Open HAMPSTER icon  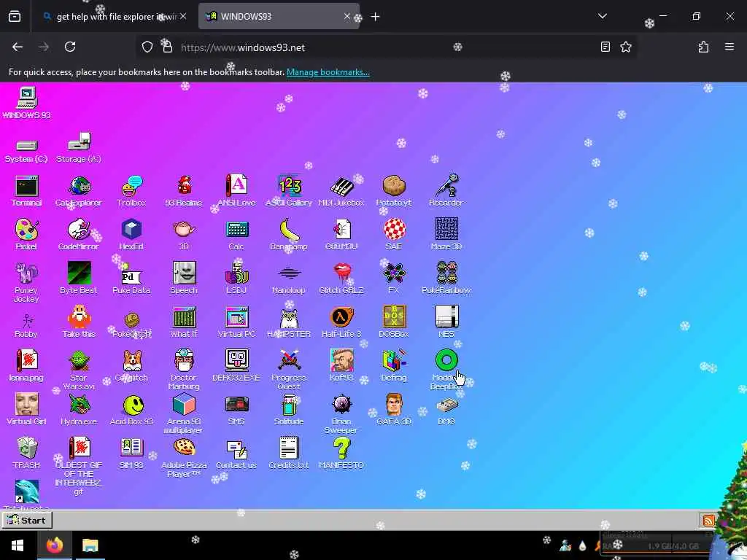(289, 322)
